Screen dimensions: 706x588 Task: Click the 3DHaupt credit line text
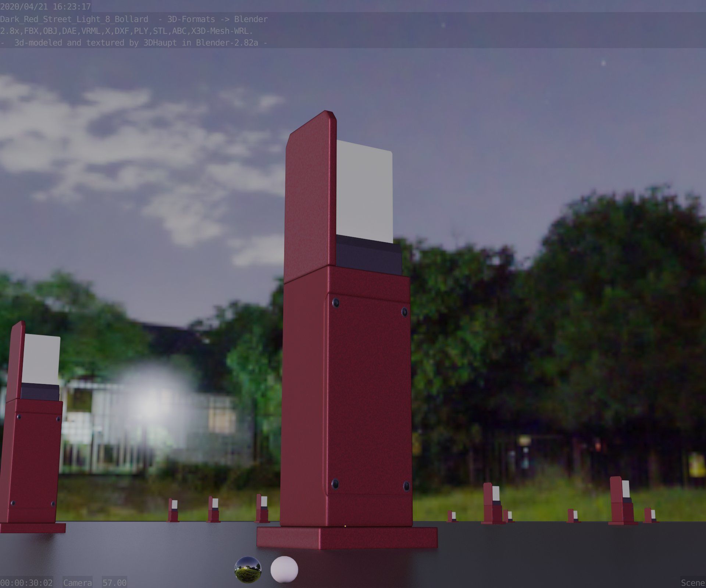click(134, 43)
